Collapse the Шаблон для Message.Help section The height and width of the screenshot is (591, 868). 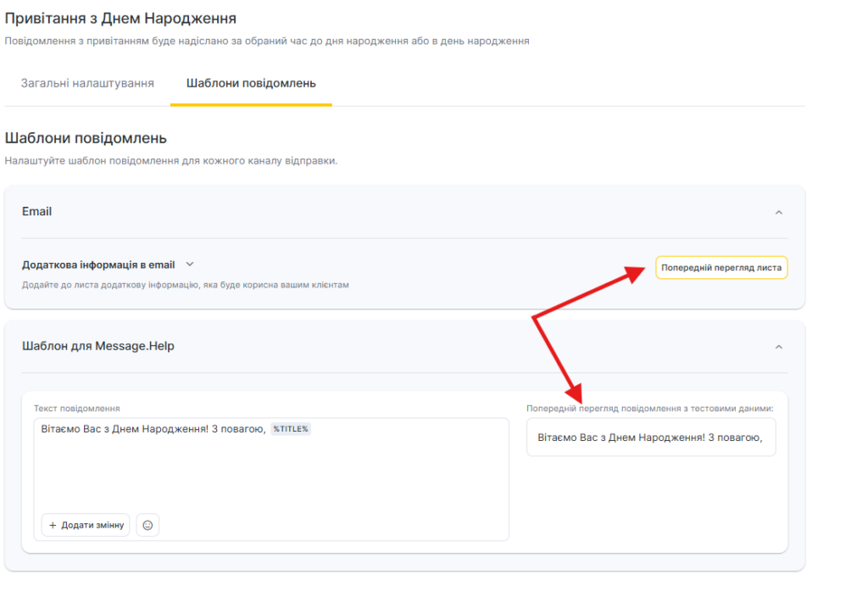point(778,347)
